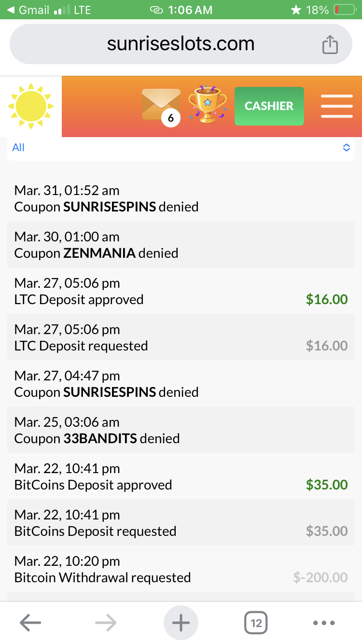Tap the sun logo icon
The image size is (362, 644).
31,106
